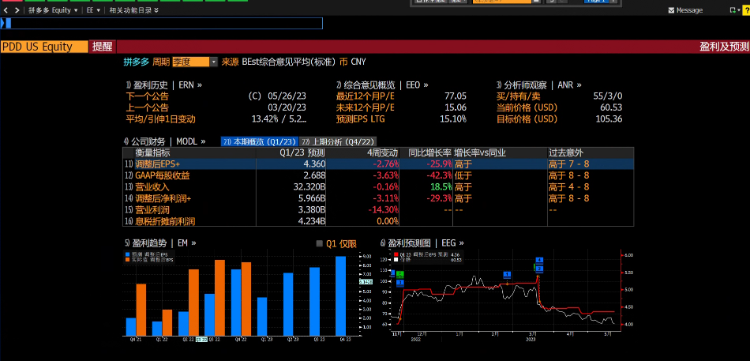Click the command line input field
Screen dimensions: 750x361
(x=163, y=23)
